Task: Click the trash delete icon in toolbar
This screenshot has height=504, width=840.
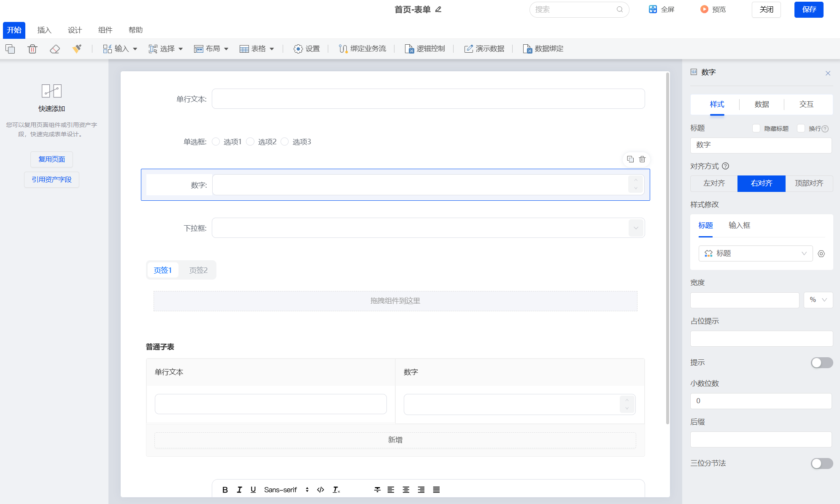Action: click(32, 49)
